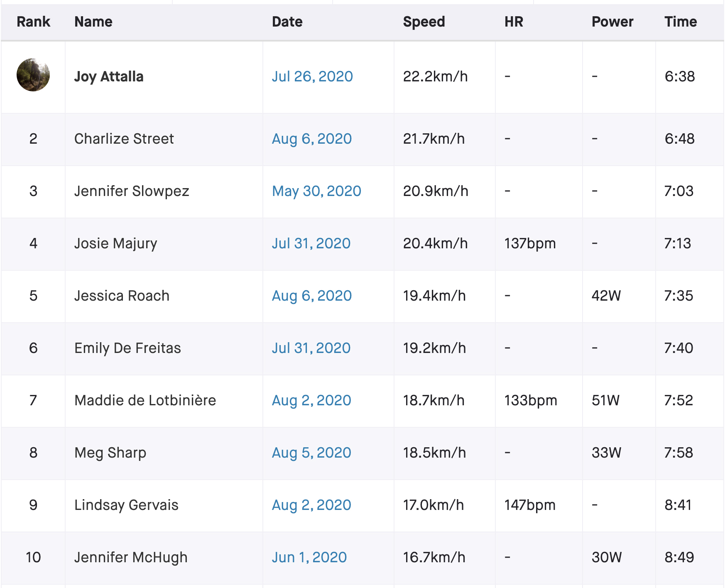The image size is (725, 588).
Task: Click the 7:58 time value
Action: tap(679, 453)
